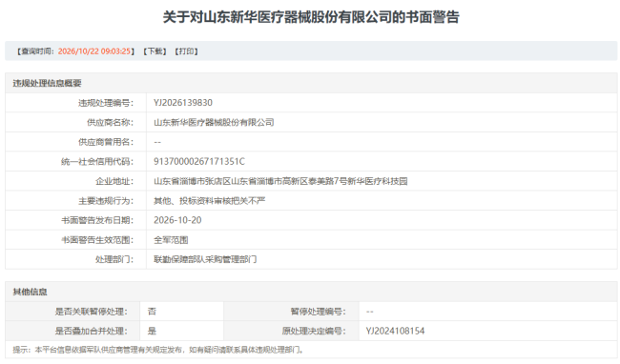Click the 企业地址 label
Image resolution: width=620 pixels, height=364 pixels.
pos(114,181)
